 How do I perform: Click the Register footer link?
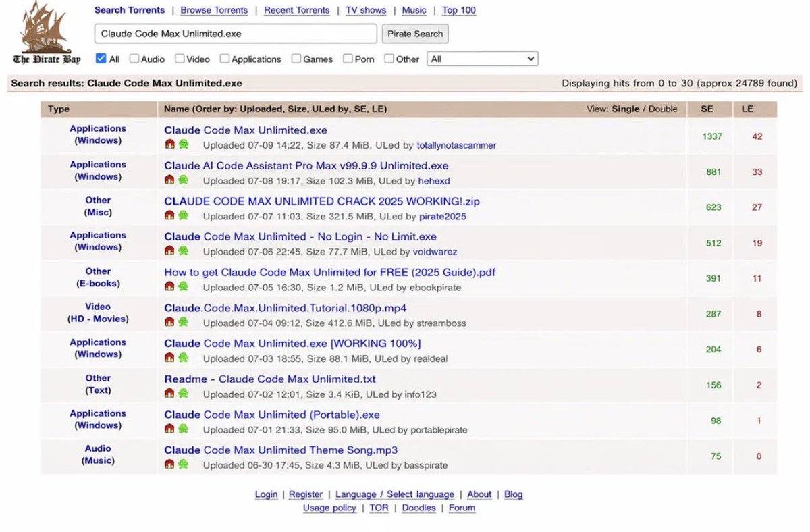(306, 494)
